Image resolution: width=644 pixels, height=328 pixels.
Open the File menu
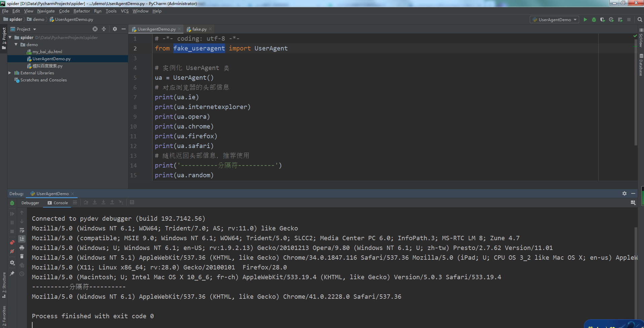pyautogui.click(x=5, y=11)
